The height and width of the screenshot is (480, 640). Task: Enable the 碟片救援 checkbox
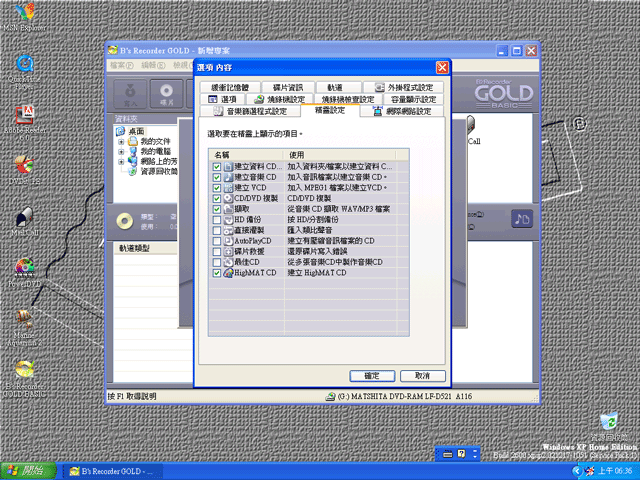[x=217, y=251]
